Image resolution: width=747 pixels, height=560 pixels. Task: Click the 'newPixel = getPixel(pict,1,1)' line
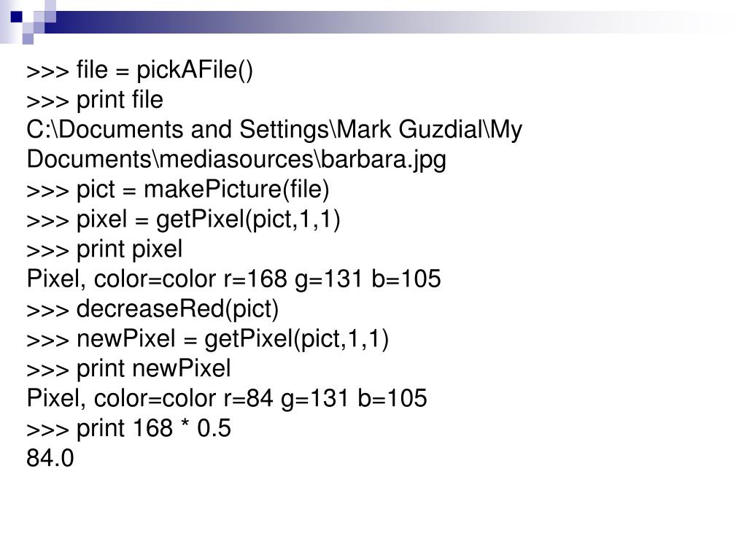[233, 339]
